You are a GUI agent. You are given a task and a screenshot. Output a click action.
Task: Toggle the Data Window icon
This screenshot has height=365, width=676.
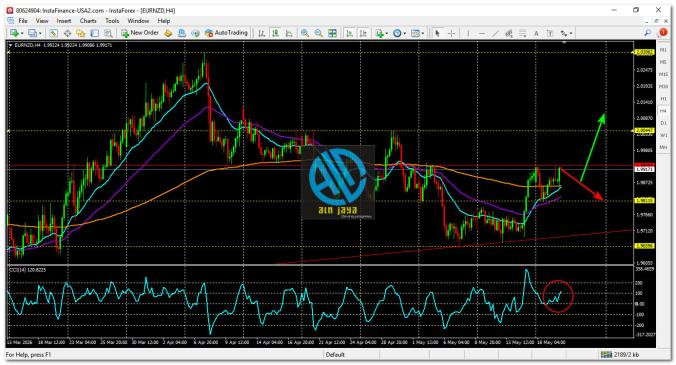[x=68, y=33]
